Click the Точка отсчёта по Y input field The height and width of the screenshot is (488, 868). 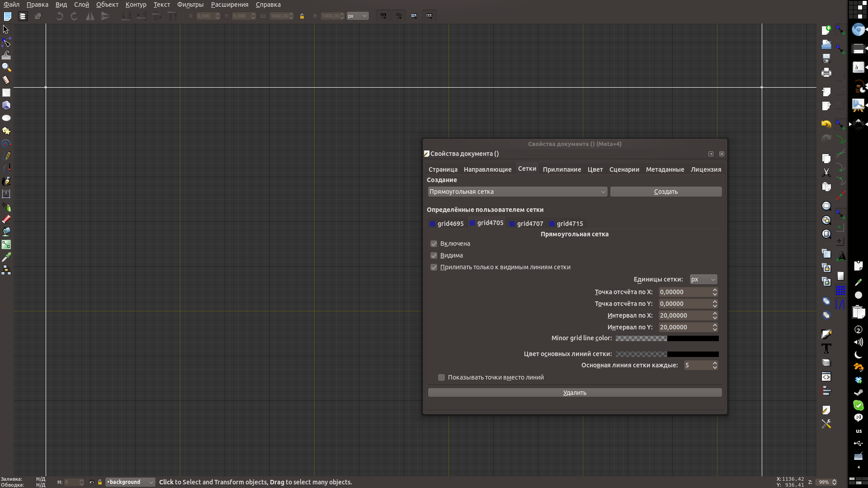685,304
